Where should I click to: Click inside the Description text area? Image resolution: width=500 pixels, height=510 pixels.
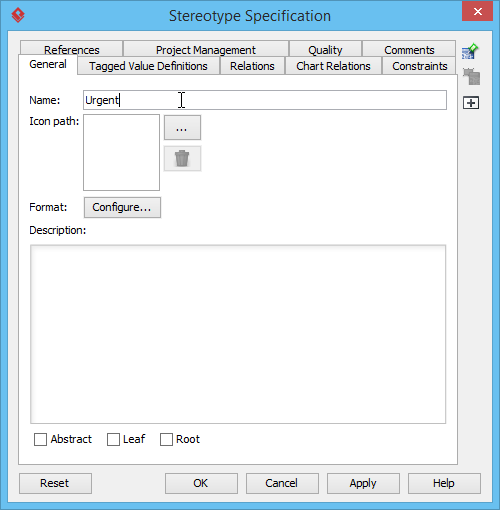[238, 334]
